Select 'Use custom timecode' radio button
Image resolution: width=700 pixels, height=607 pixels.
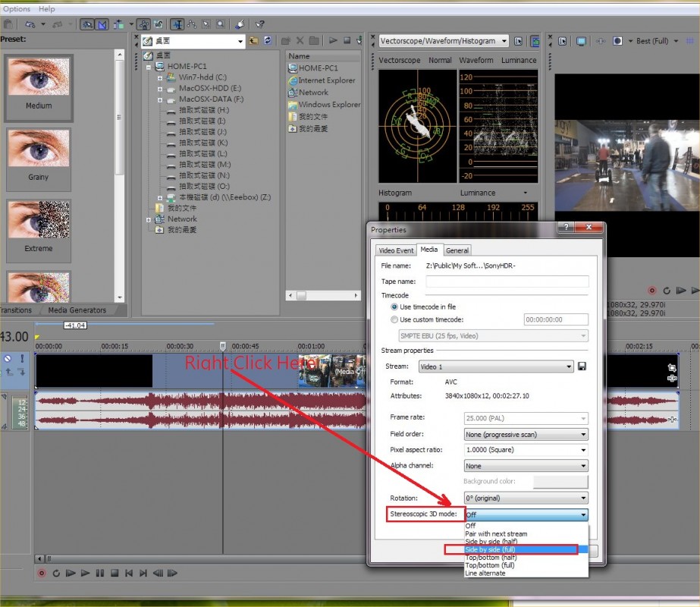(394, 319)
